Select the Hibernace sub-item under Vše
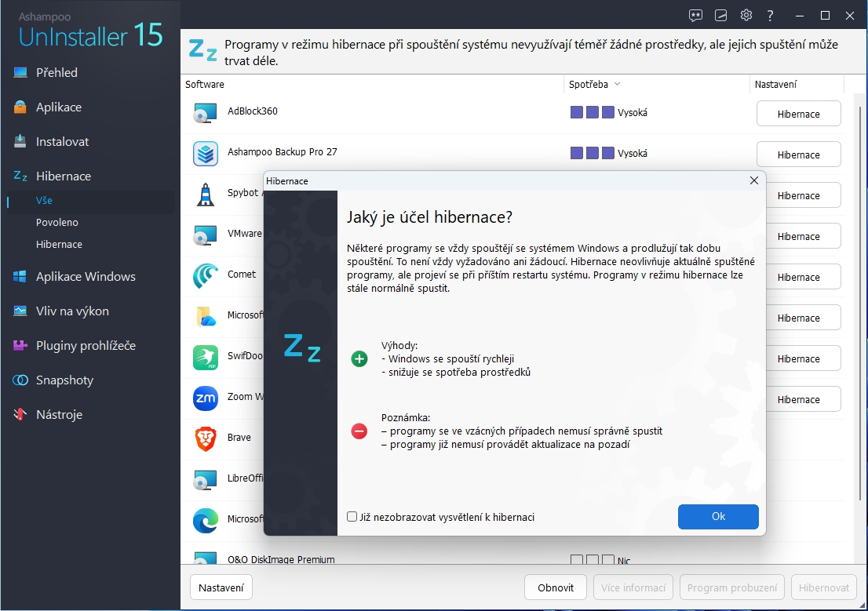The width and height of the screenshot is (868, 611). point(59,245)
